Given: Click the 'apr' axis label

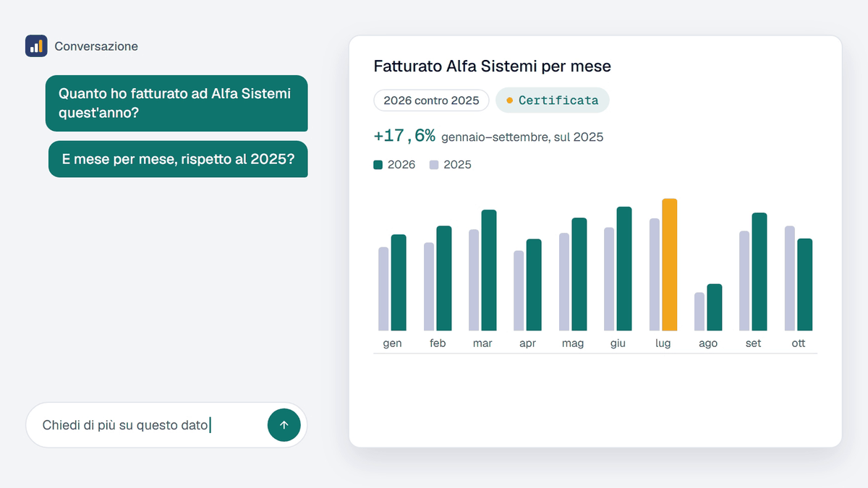Looking at the screenshot, I should pos(527,343).
